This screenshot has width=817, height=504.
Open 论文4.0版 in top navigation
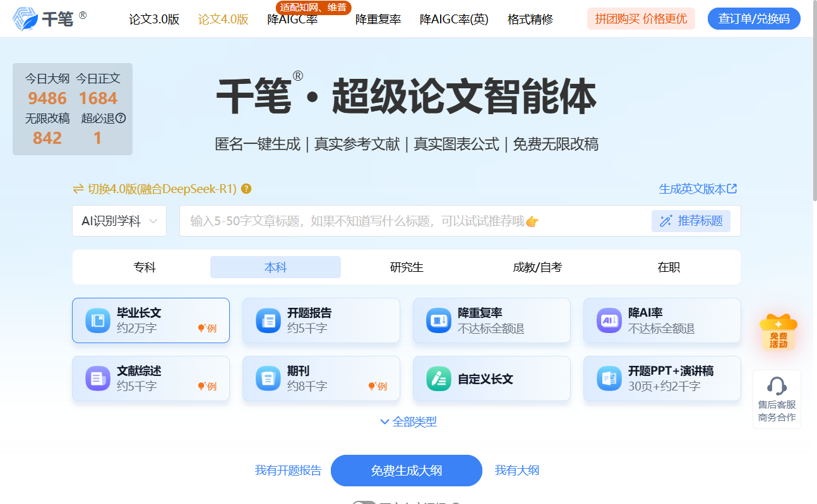[224, 20]
